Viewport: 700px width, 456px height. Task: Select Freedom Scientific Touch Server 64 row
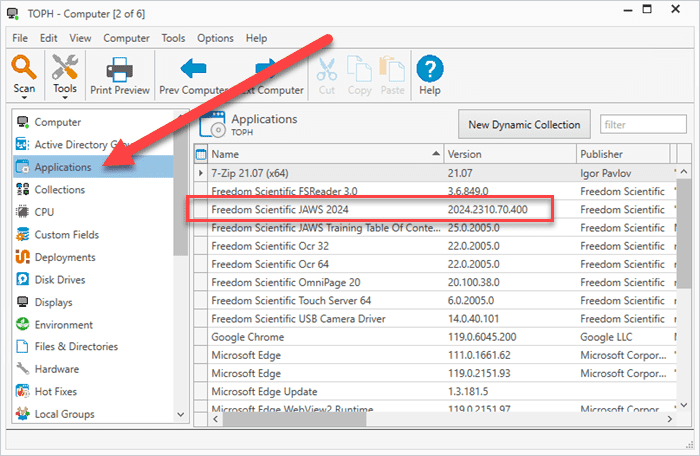[x=435, y=301]
